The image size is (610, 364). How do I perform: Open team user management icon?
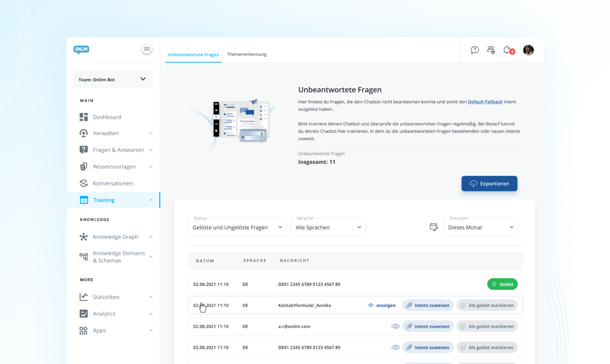tap(491, 50)
